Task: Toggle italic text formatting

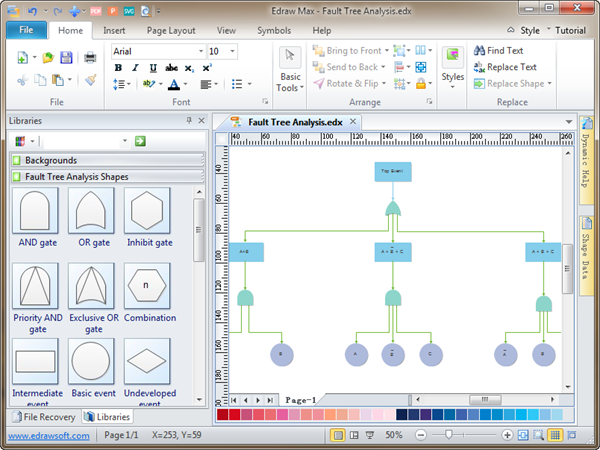Action: click(x=135, y=68)
